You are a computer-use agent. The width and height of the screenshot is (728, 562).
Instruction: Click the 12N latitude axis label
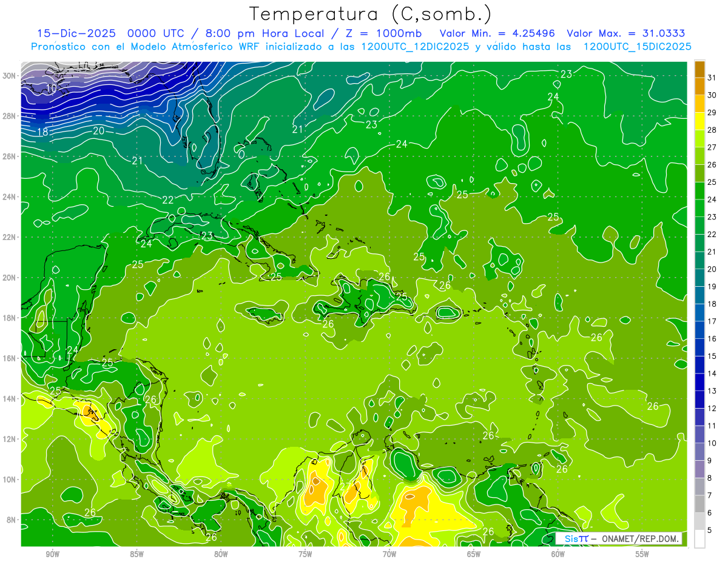9,439
